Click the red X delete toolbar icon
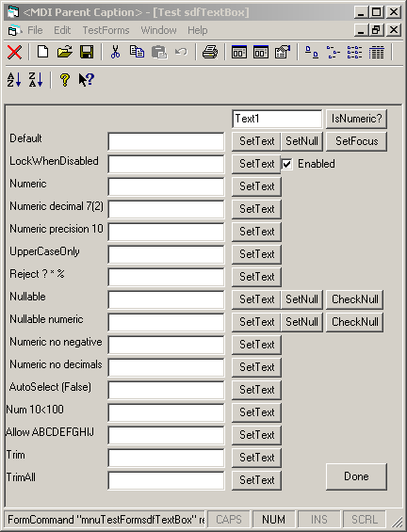The image size is (407, 532). click(14, 52)
